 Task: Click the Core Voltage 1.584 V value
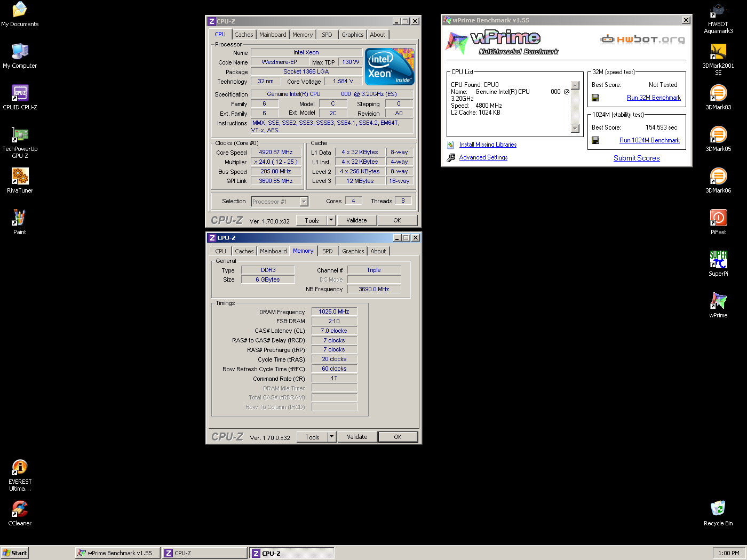[x=343, y=81]
